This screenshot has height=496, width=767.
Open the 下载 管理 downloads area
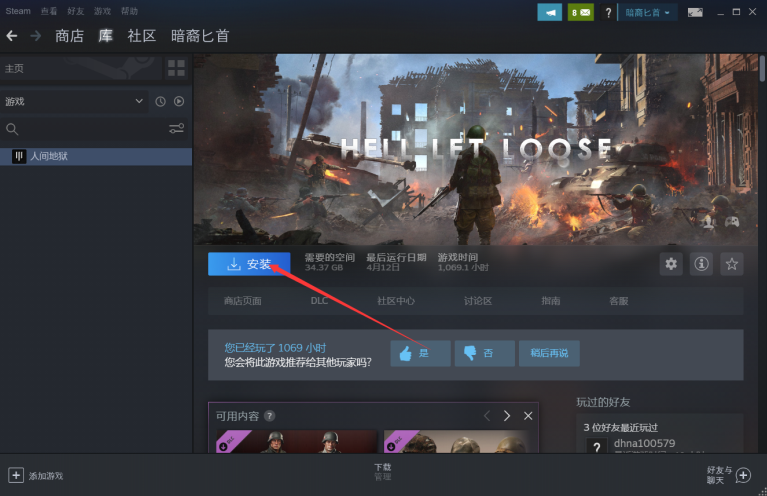pyautogui.click(x=383, y=472)
